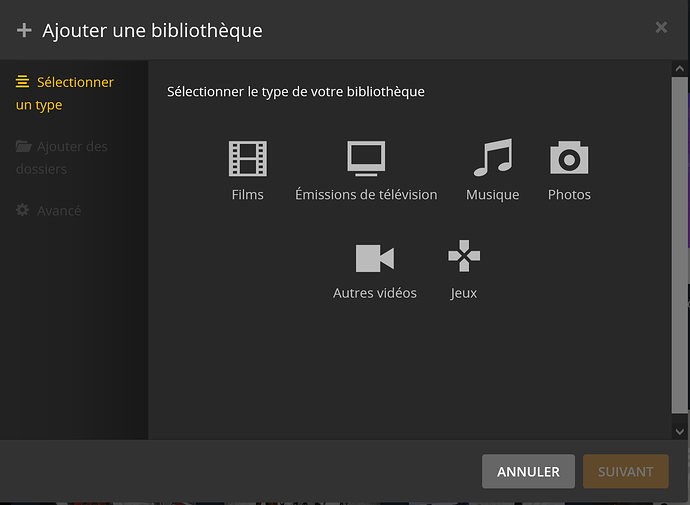This screenshot has width=690, height=505.
Task: Click the list icon next to Sélectionner
Action: coord(22,82)
